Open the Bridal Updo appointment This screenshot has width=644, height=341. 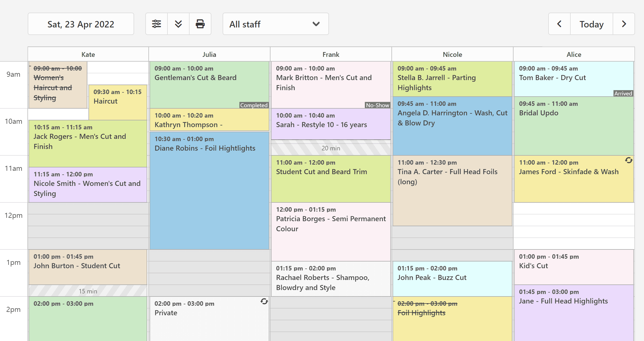574,126
